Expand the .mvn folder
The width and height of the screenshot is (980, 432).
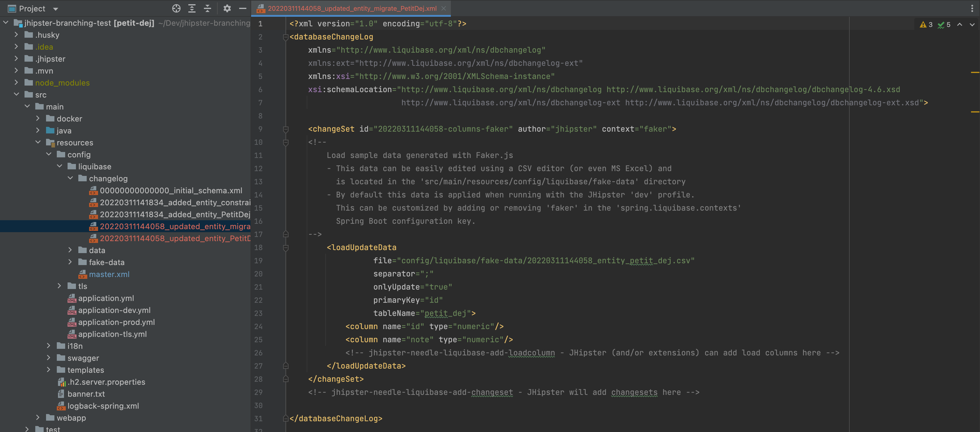click(x=16, y=70)
